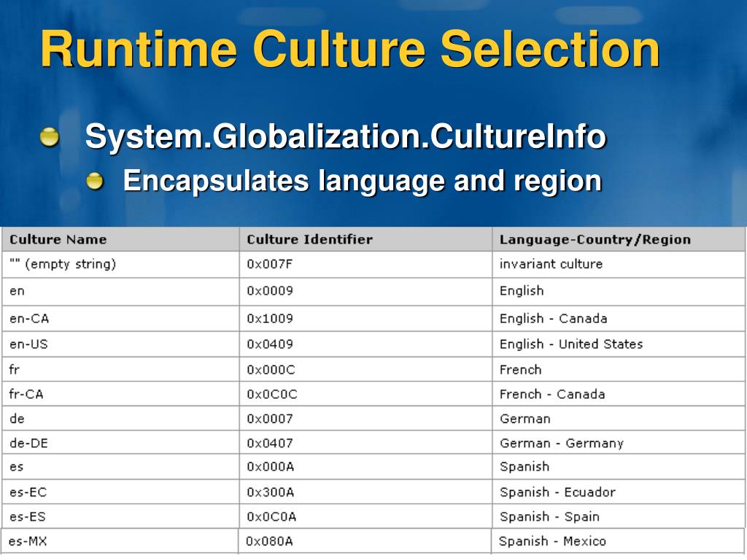Click the slide title Runtime Culture Selection

349,49
